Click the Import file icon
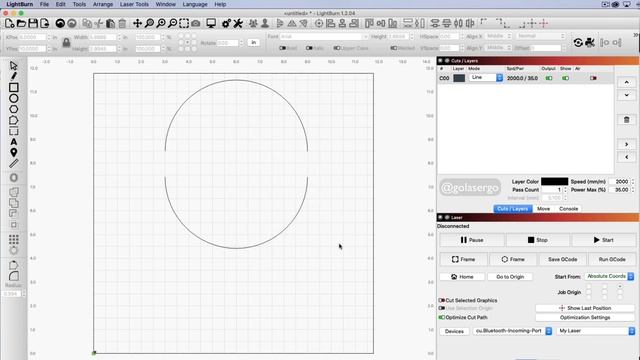640x360 pixels. click(44, 23)
